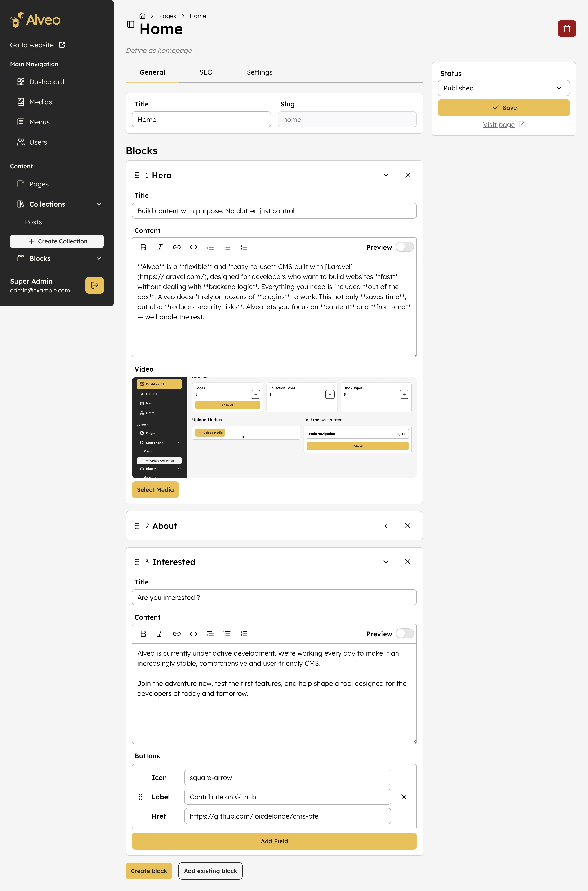Collapse the Collections menu in the sidebar
Viewport: 588px width, 891px height.
point(99,204)
